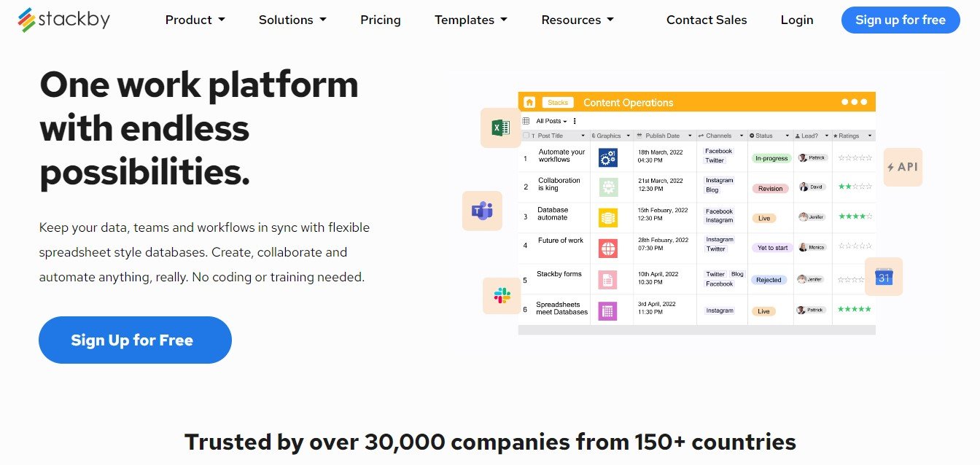
Task: Click the Blog tag in Collaboration is king row
Action: (x=712, y=189)
